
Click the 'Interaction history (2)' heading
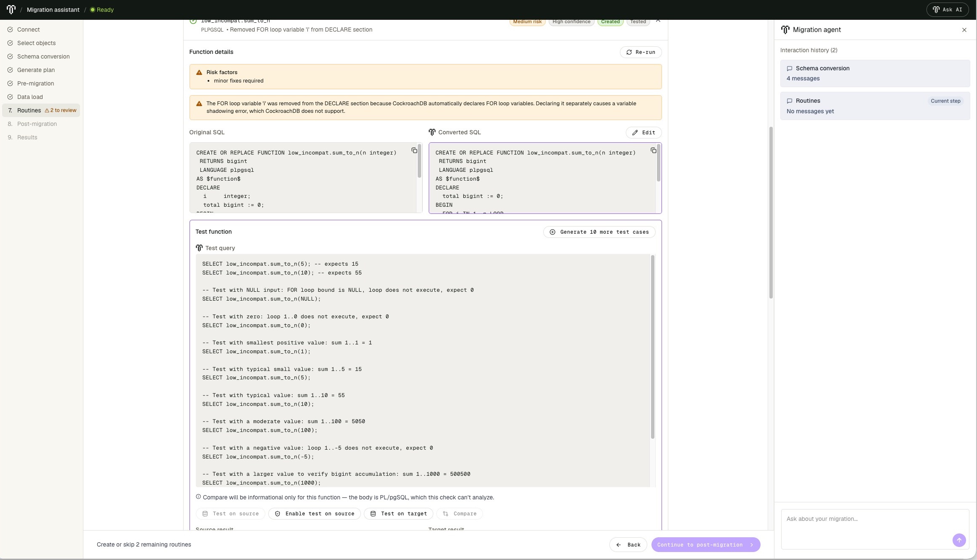tap(809, 50)
